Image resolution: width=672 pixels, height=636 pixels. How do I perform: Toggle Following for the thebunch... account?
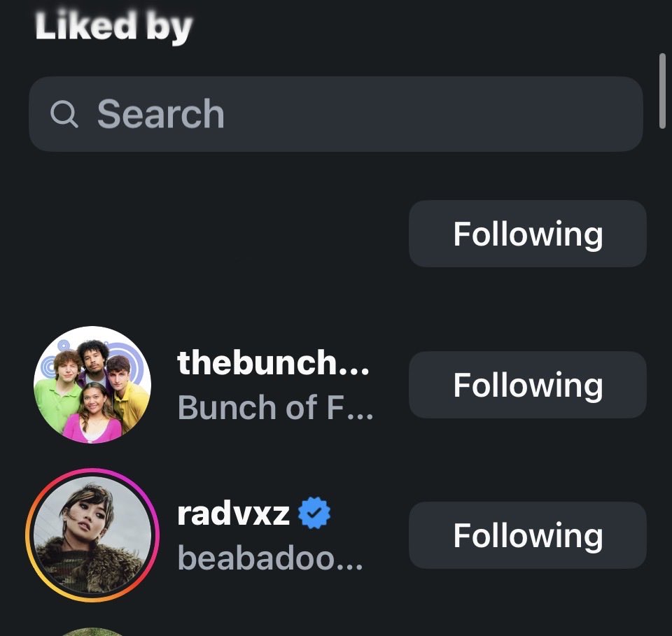tap(528, 385)
